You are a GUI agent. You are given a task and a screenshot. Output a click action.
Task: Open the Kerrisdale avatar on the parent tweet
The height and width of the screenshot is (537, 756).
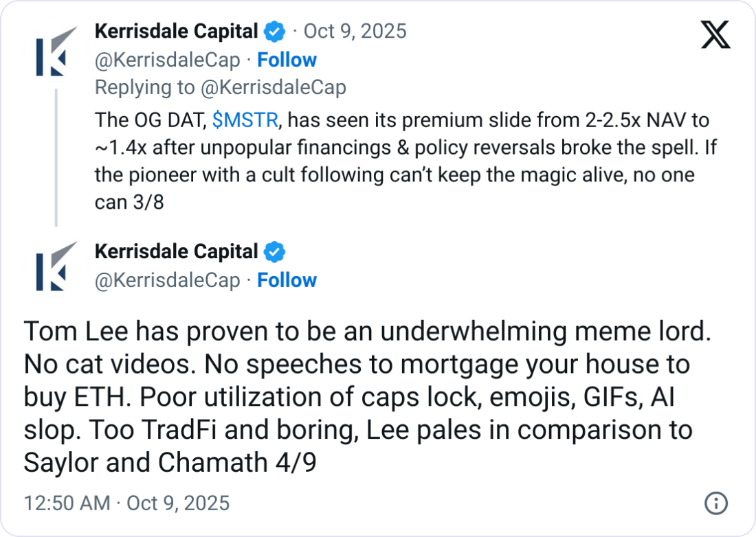[56, 52]
